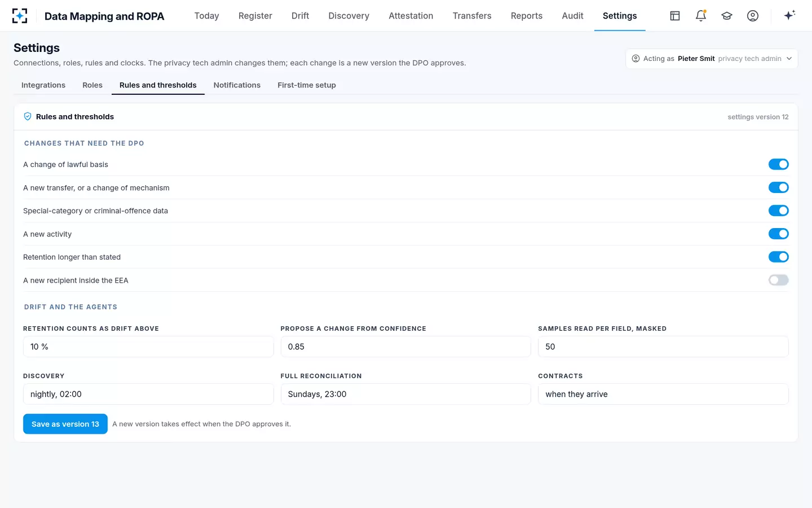The width and height of the screenshot is (812, 508).
Task: Select the Rules and thresholds sub-tab
Action: [x=158, y=85]
